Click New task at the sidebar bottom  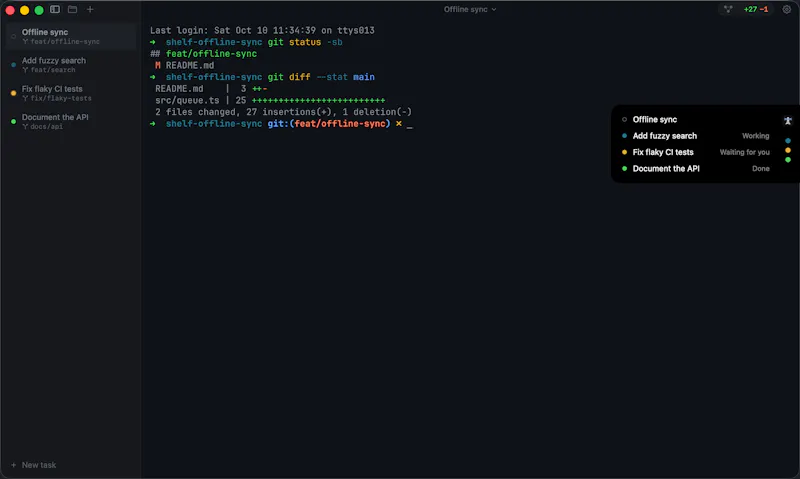[34, 465]
